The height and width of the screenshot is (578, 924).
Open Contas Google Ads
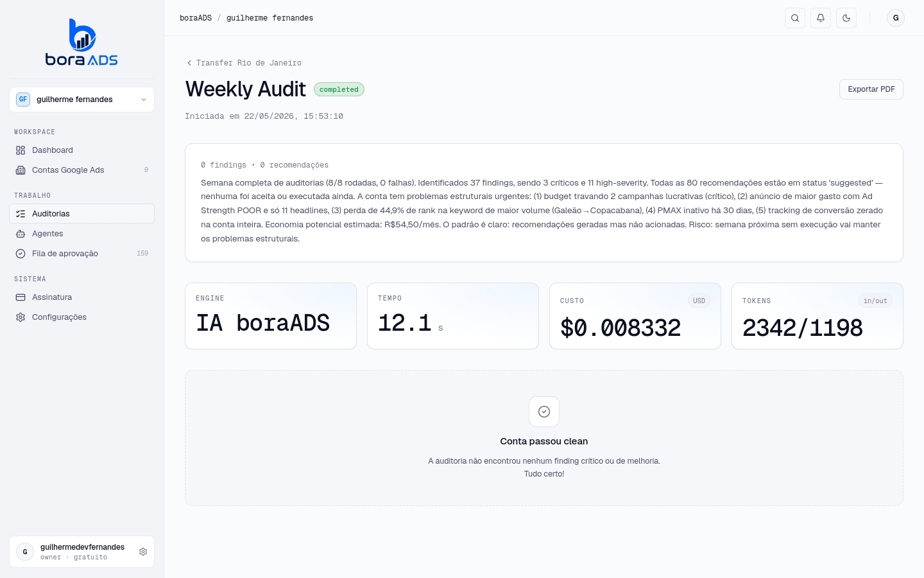81,170
